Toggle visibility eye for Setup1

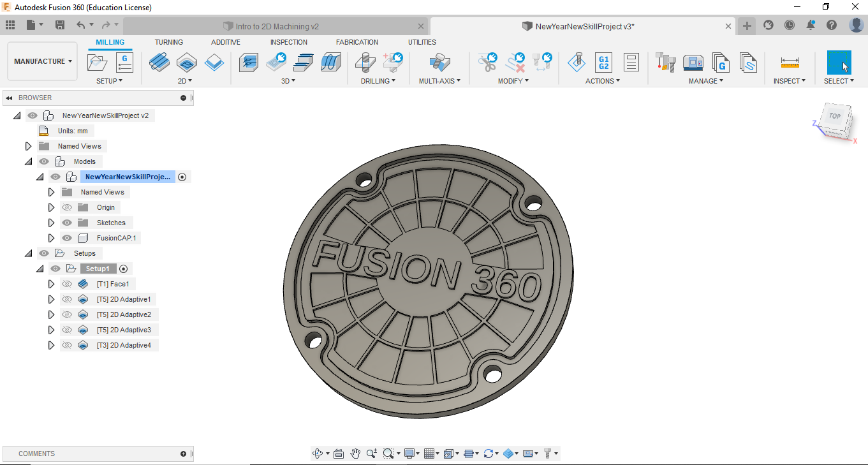click(55, 269)
